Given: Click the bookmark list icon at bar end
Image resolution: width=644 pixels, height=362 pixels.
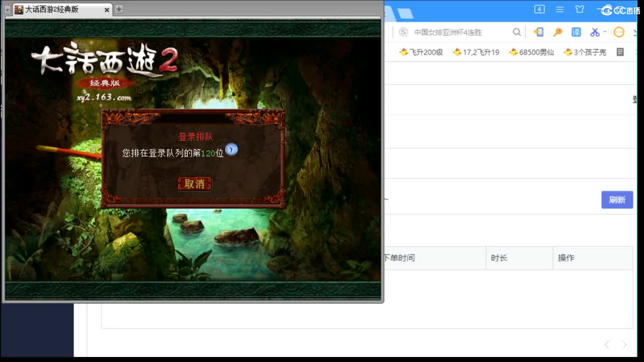Looking at the screenshot, I should [x=620, y=52].
